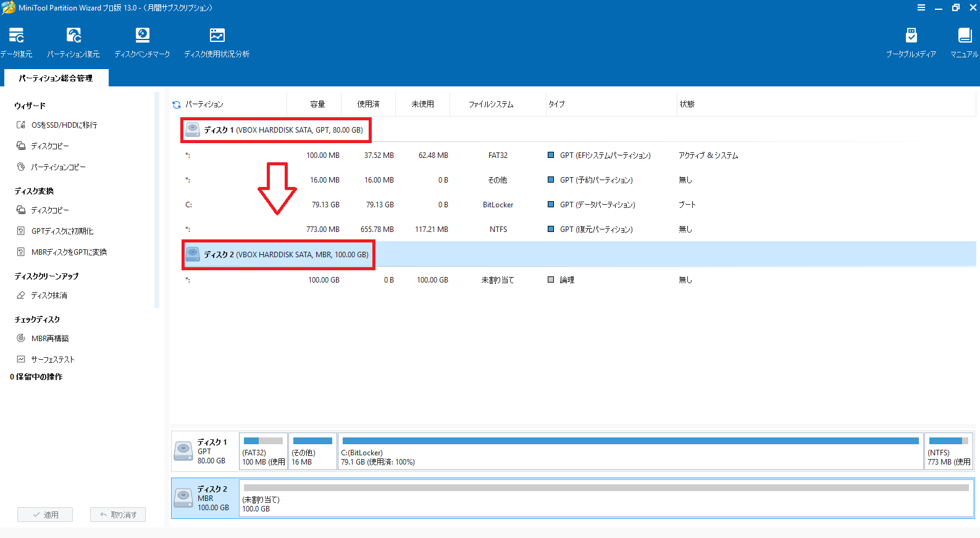The image size is (980, 538).
Task: Click GPT (復元パーティション) type cell
Action: [x=596, y=230]
